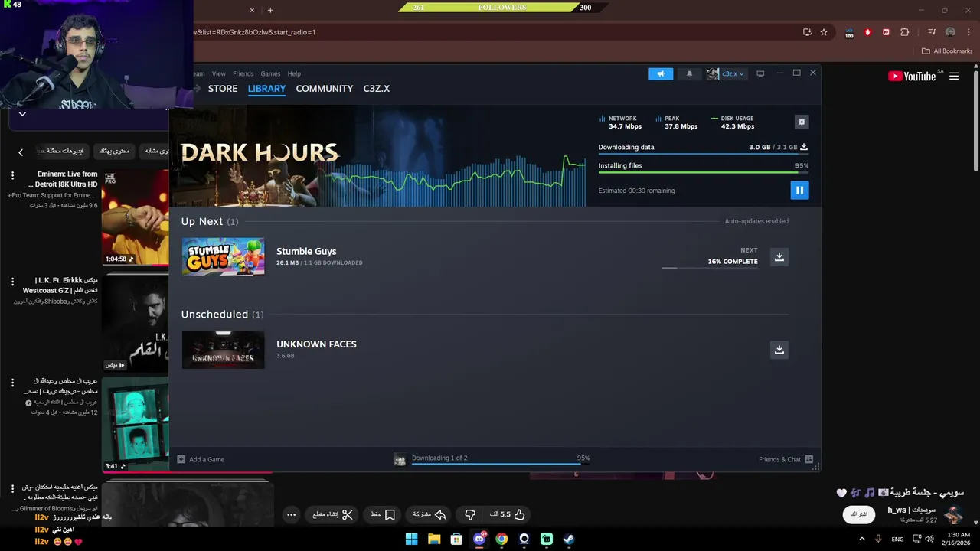The height and width of the screenshot is (551, 980).
Task: Click the Chrome address bar URL
Action: pyautogui.click(x=255, y=32)
